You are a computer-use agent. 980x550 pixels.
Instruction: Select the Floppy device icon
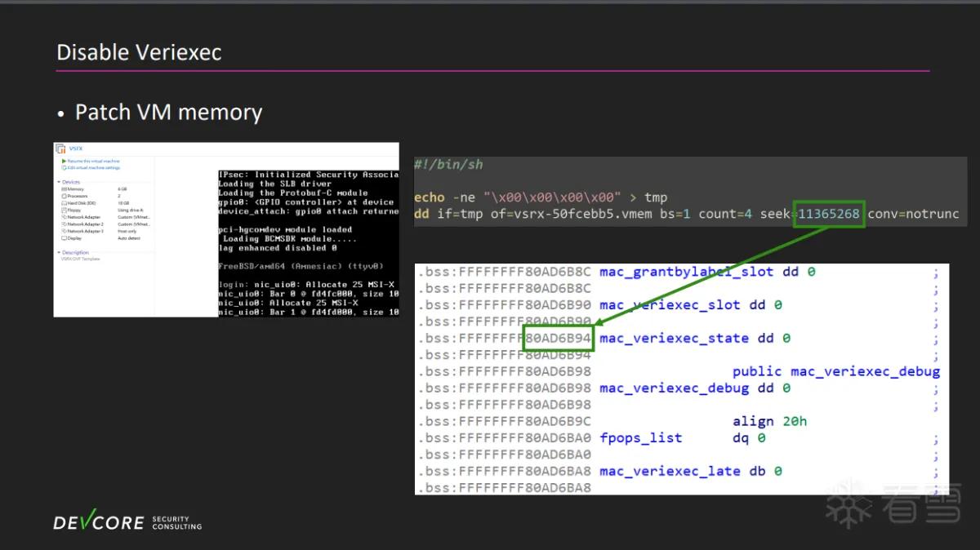[64, 211]
